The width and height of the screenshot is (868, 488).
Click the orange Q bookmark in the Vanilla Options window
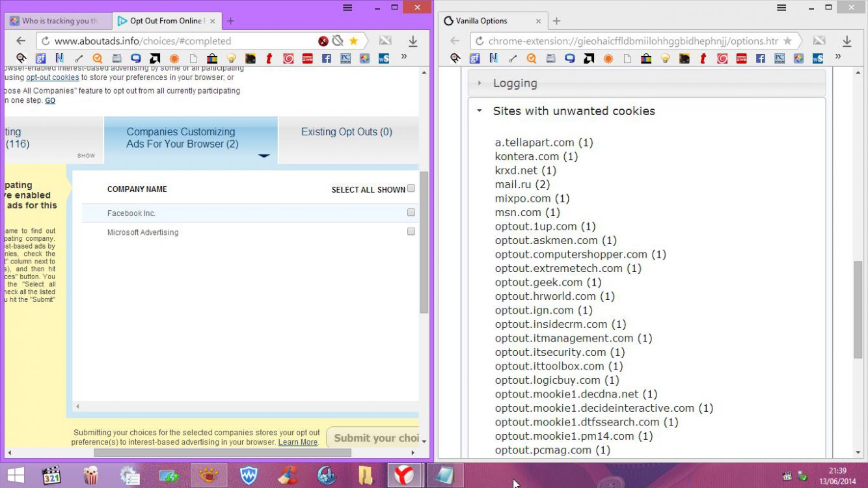532,59
